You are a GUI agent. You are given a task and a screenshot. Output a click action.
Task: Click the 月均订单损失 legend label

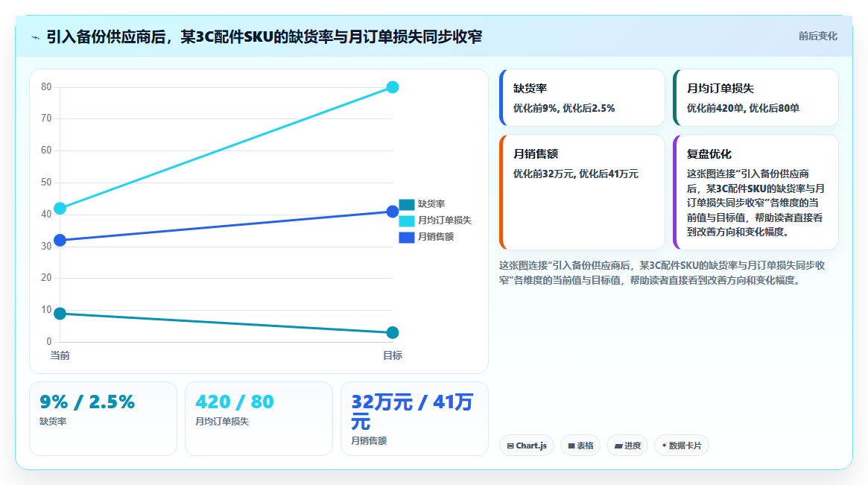click(445, 221)
